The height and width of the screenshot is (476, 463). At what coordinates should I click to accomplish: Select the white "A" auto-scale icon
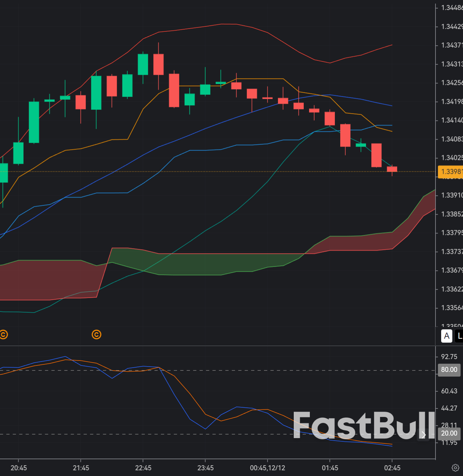tap(446, 336)
